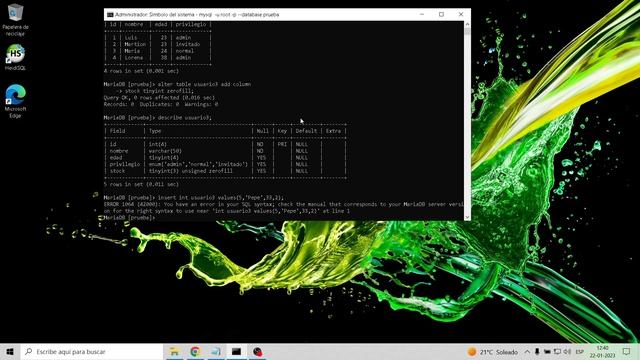640x360 pixels.
Task: Open the Papelera de reciclaje desktop icon
Action: point(16,20)
